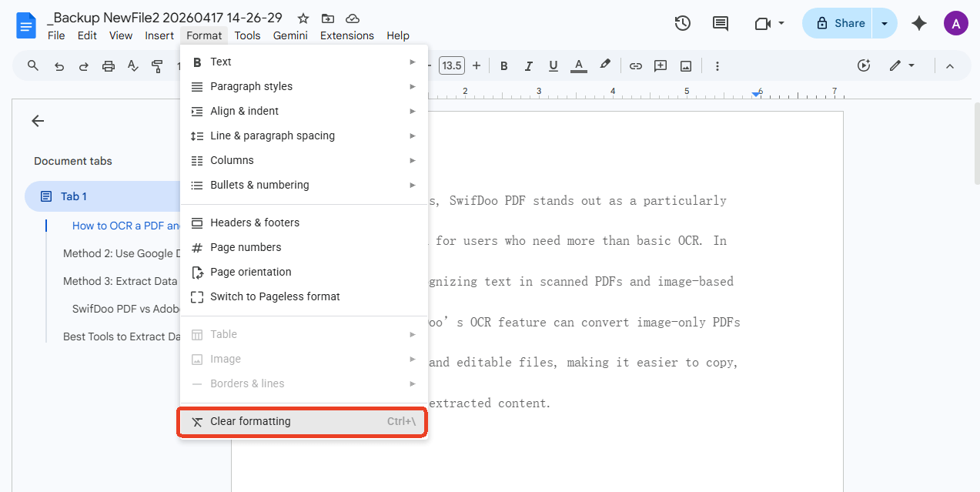The height and width of the screenshot is (492, 980).
Task: Open the editing mode dropdown arrow
Action: [912, 66]
